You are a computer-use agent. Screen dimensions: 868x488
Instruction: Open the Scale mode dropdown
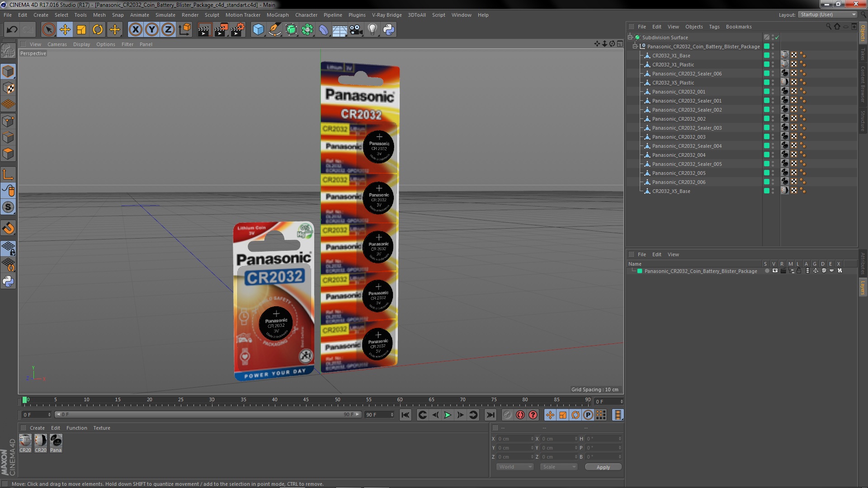tap(559, 467)
